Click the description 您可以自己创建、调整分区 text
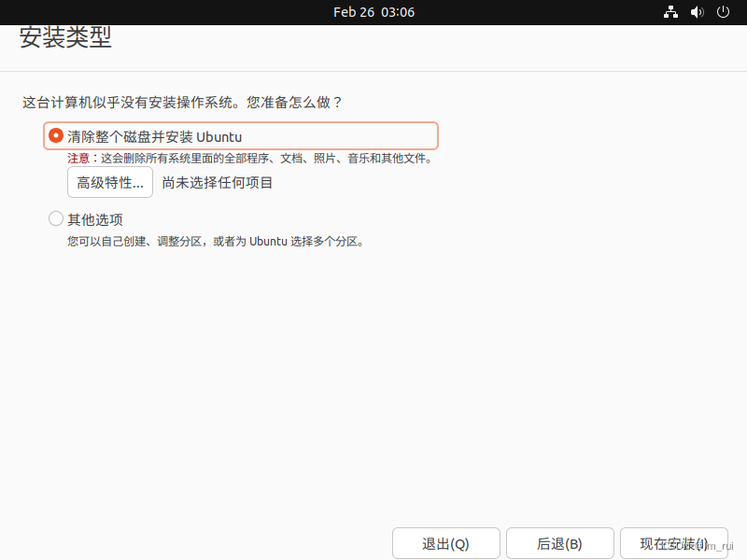Screen dimensions: 747x560 [x=216, y=242]
